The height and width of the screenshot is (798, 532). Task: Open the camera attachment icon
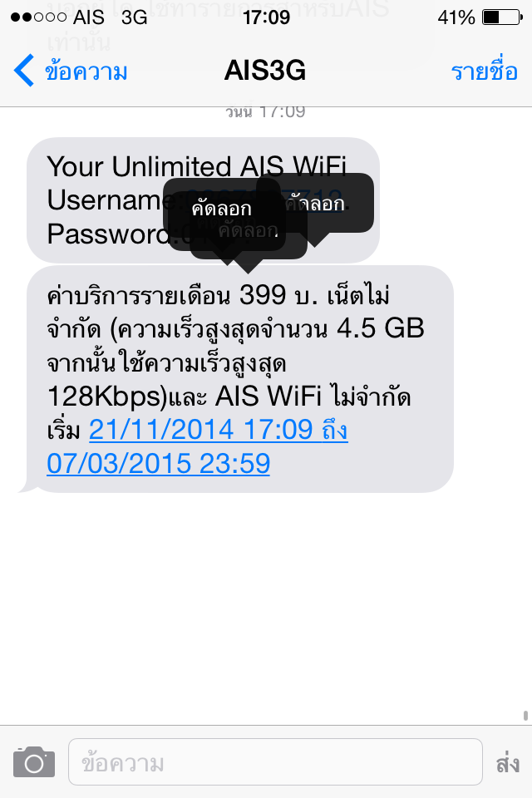tap(34, 761)
